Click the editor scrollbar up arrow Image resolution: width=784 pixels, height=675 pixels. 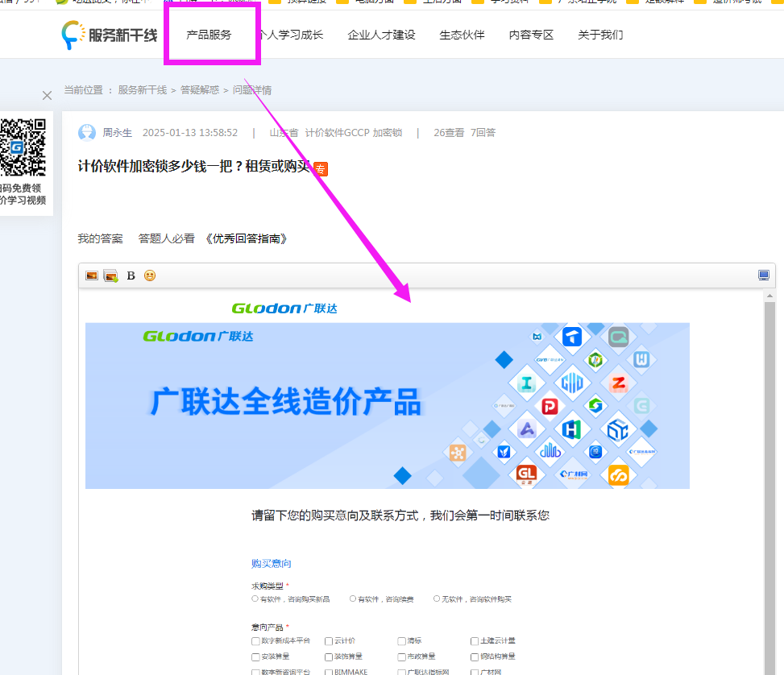770,296
